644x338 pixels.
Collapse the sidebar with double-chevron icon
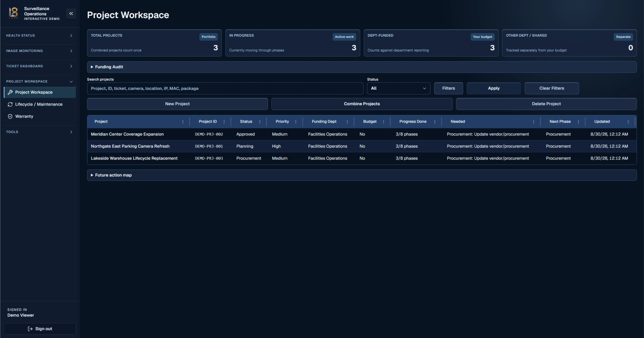click(71, 13)
